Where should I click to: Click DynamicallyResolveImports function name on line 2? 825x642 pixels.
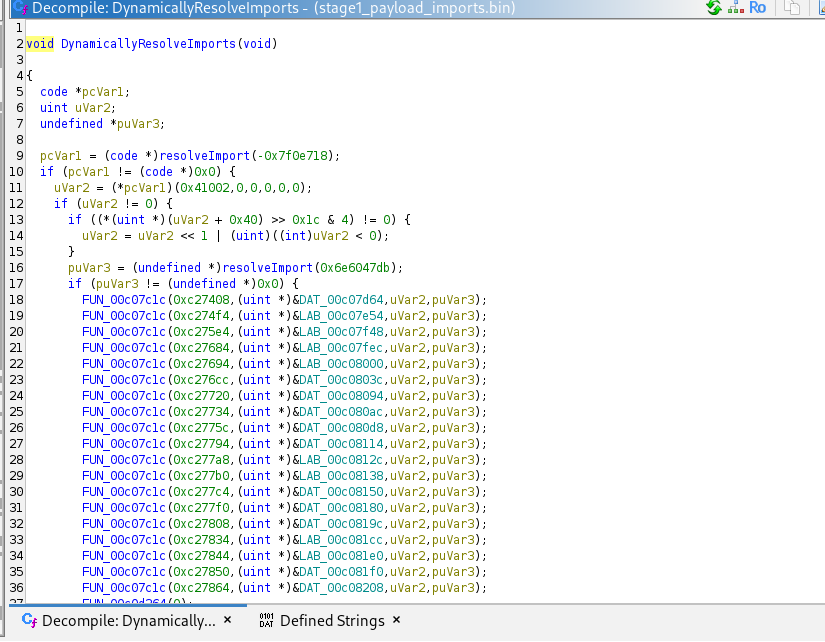coord(148,44)
